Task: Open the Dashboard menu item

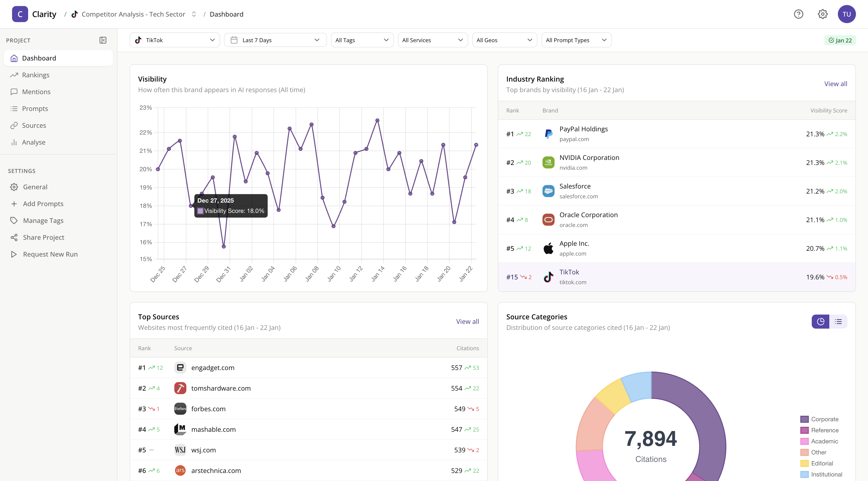Action: 39,58
